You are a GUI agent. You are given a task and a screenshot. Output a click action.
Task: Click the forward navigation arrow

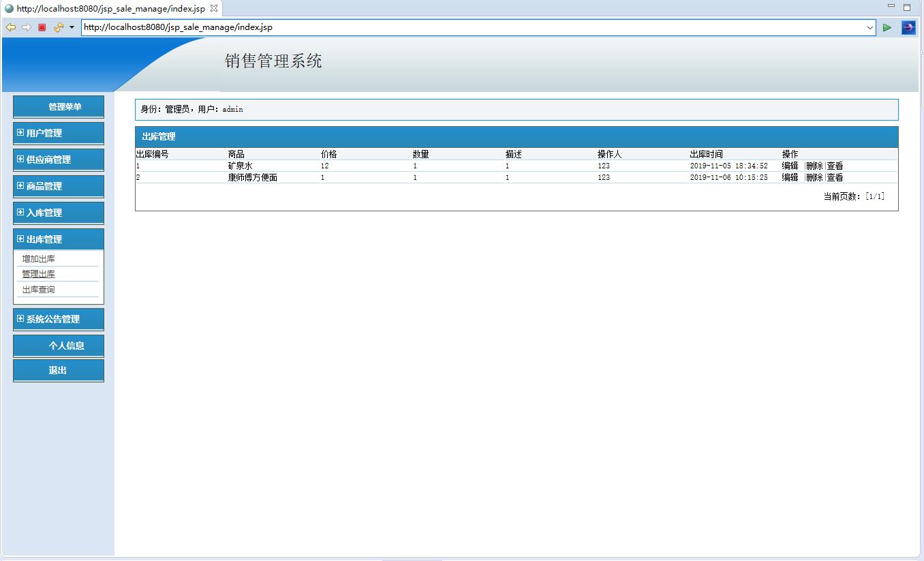click(25, 27)
